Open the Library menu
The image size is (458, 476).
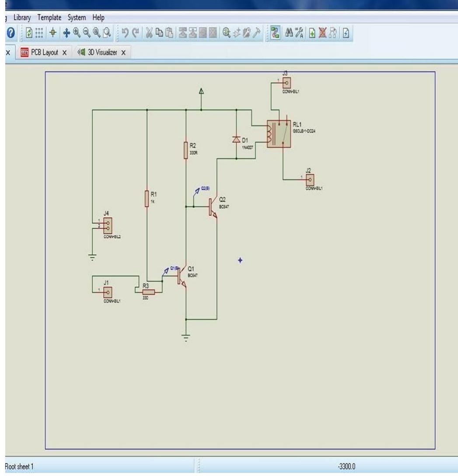tap(22, 18)
